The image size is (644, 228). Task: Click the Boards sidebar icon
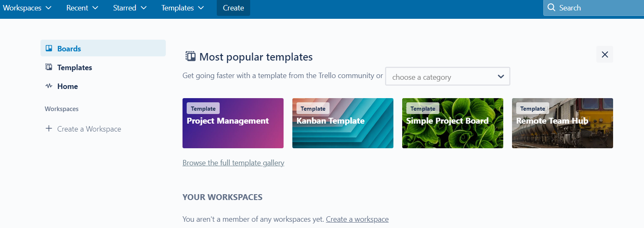click(49, 48)
